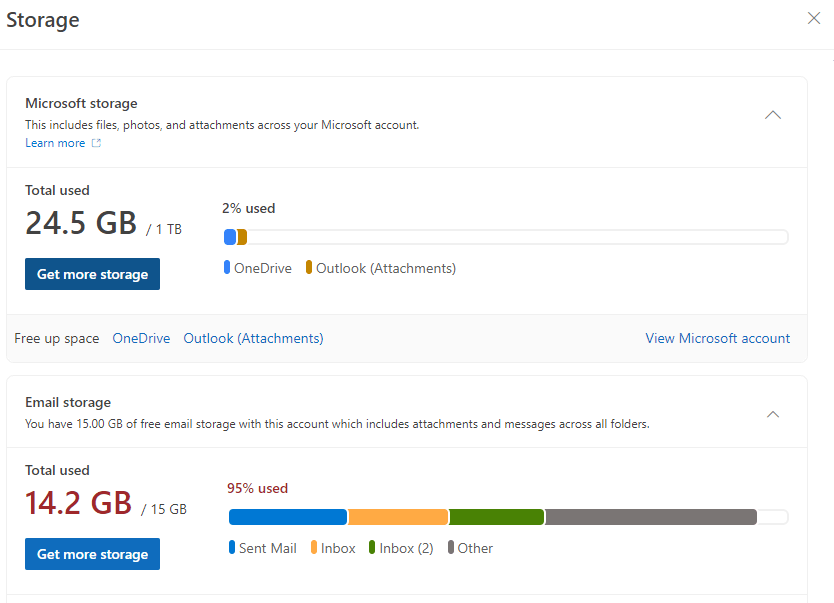Click the blue Sent Mail bar segment
This screenshot has height=603, width=834.
point(288,517)
